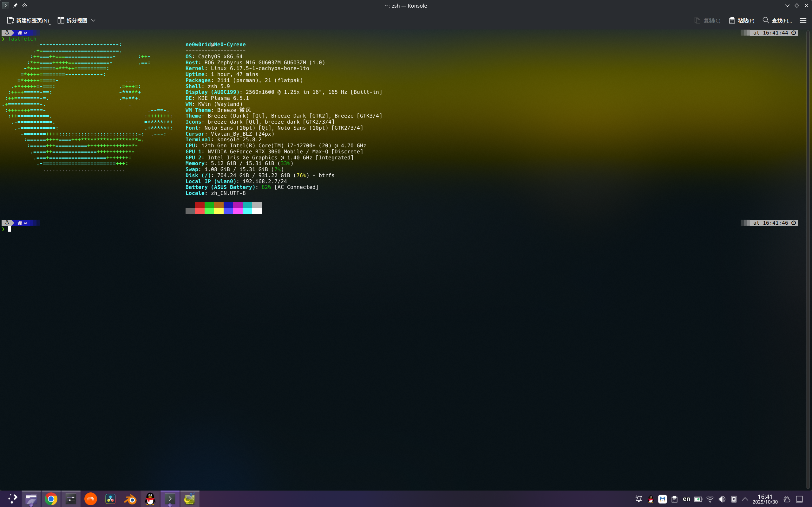Launch Google Chrome from the taskbar
Image resolution: width=812 pixels, height=507 pixels.
pyautogui.click(x=51, y=499)
